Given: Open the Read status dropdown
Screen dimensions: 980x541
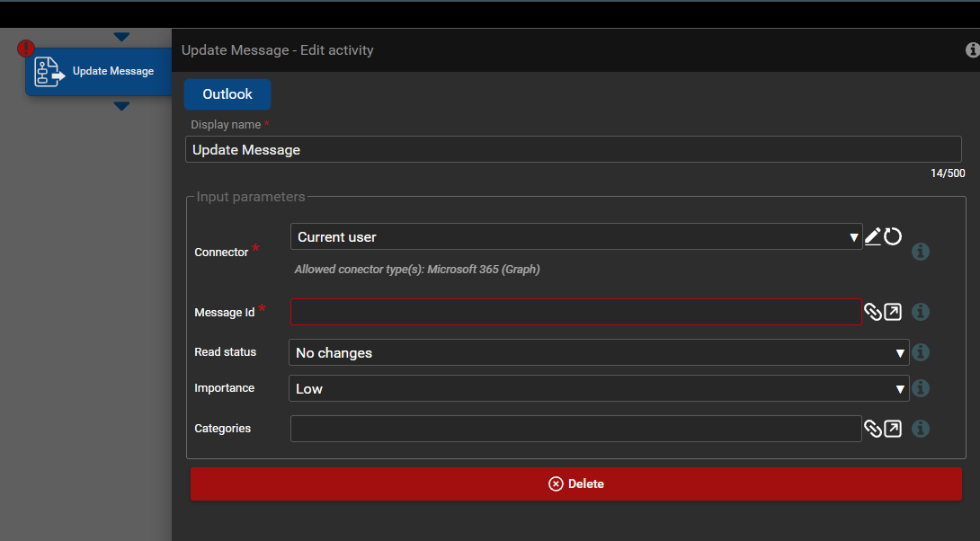Looking at the screenshot, I should 598,353.
